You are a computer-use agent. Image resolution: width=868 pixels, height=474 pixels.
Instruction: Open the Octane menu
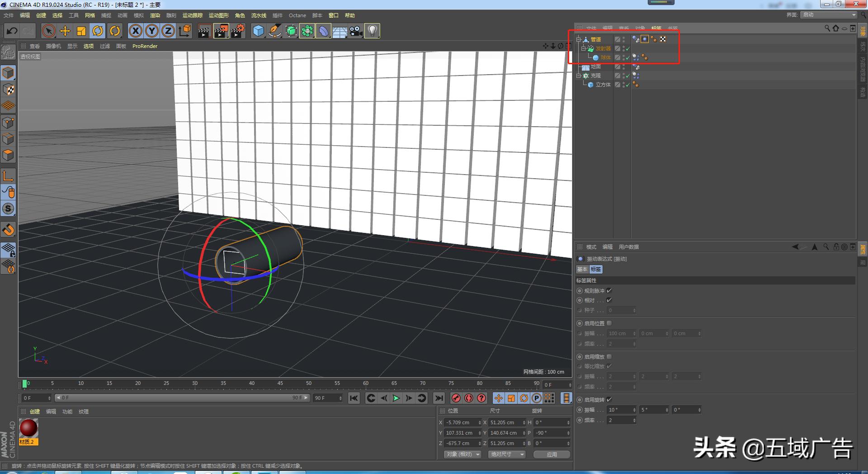pyautogui.click(x=297, y=15)
